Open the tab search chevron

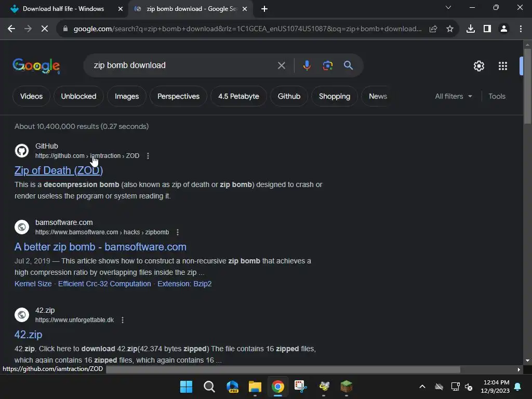point(448,7)
